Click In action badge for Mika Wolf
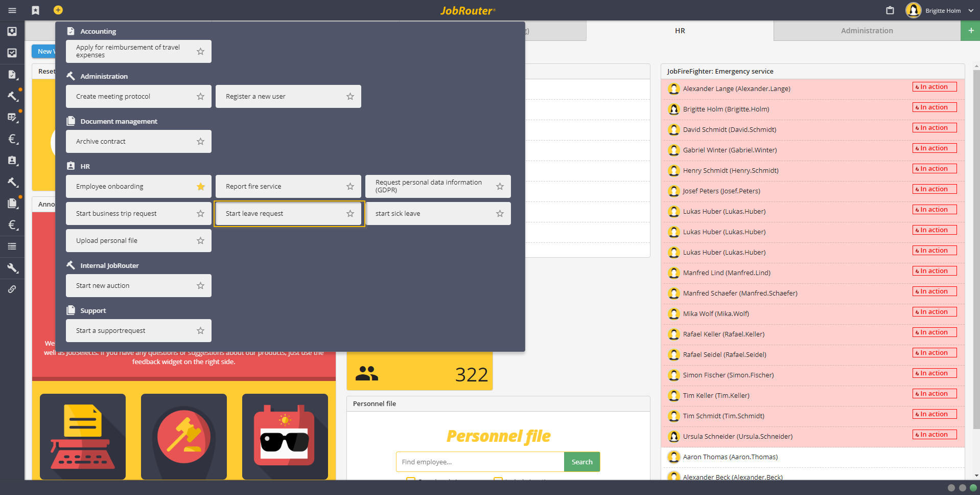The image size is (980, 495). (935, 312)
